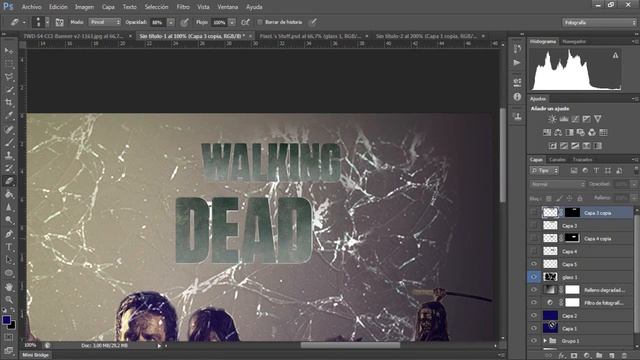The width and height of the screenshot is (640, 360).
Task: Open the Mini Bridge panel
Action: (x=36, y=355)
